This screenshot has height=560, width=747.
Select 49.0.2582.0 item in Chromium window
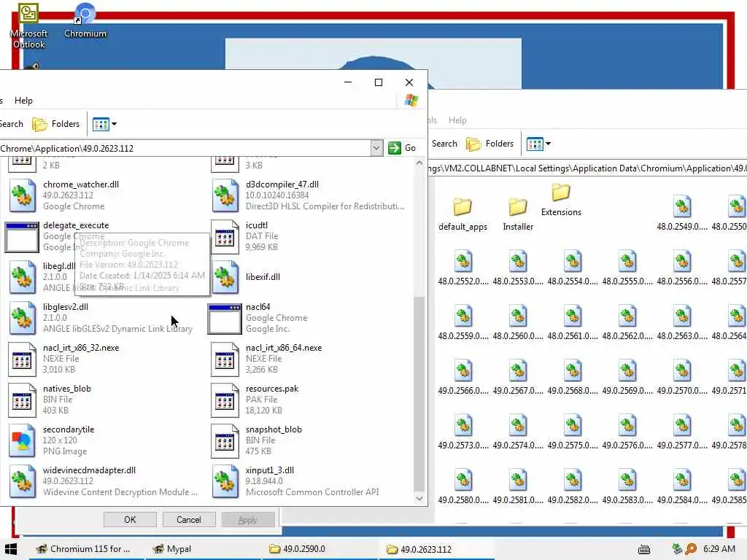pyautogui.click(x=572, y=486)
